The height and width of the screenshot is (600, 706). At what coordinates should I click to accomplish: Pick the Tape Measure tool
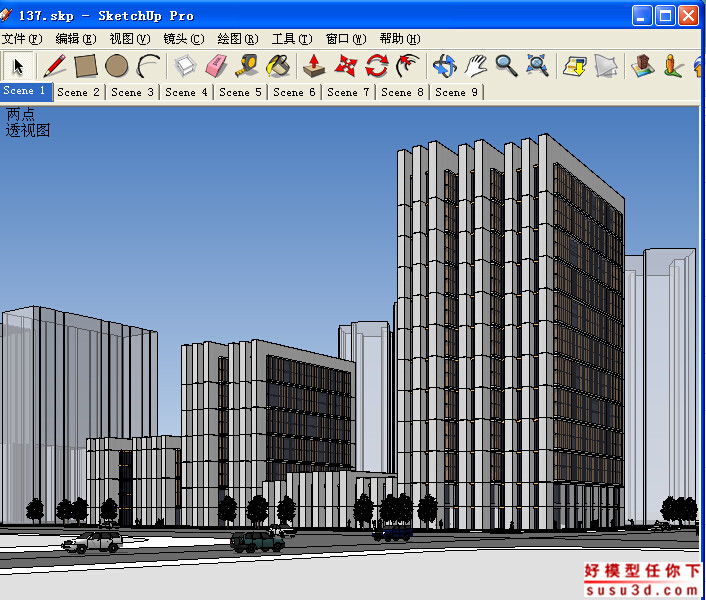tap(247, 66)
